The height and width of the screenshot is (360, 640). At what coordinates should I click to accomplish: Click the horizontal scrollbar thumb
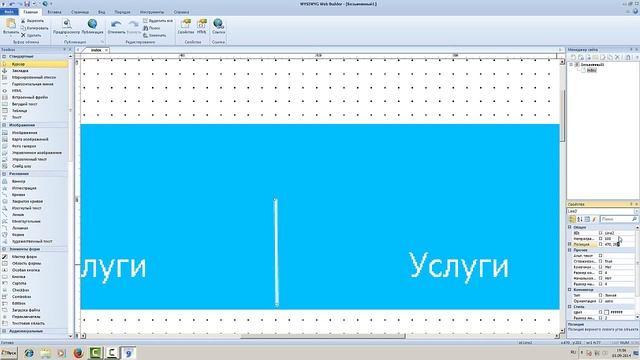click(x=323, y=336)
